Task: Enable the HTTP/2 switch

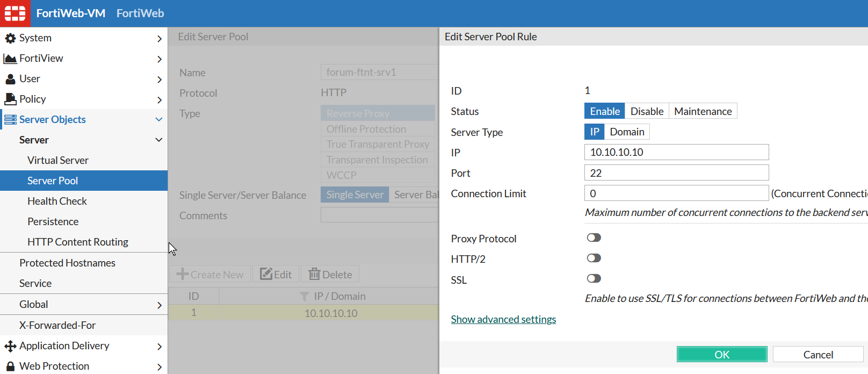Action: [594, 258]
